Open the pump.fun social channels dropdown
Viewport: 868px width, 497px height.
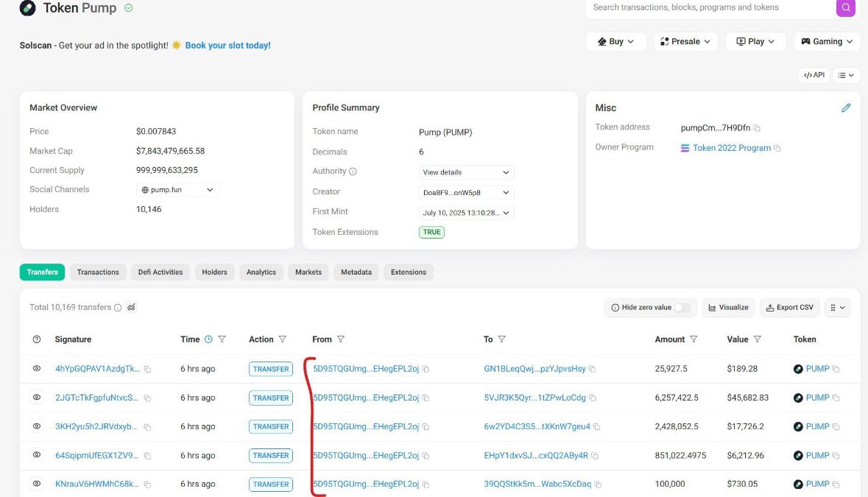pos(177,189)
